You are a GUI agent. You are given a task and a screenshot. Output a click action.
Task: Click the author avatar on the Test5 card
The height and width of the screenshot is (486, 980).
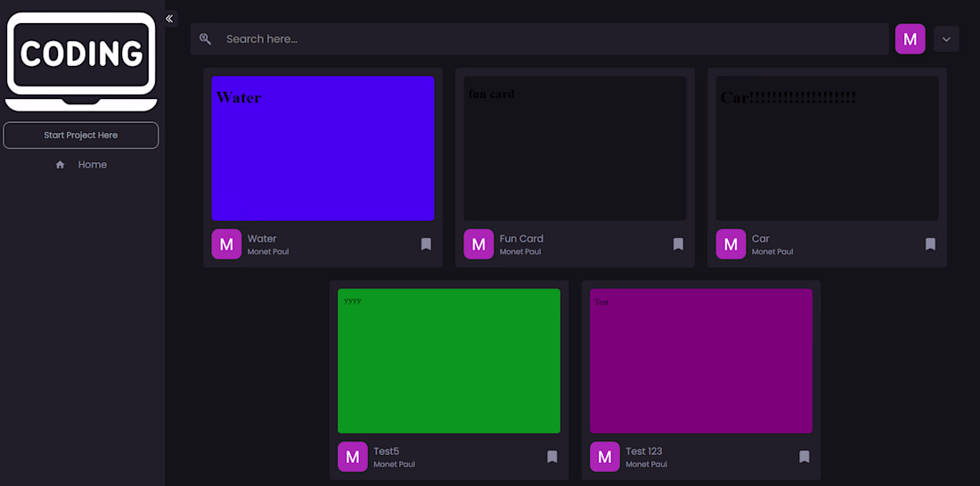coord(353,457)
